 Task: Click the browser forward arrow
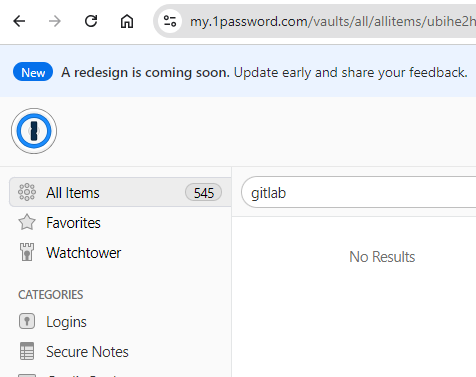[x=55, y=21]
